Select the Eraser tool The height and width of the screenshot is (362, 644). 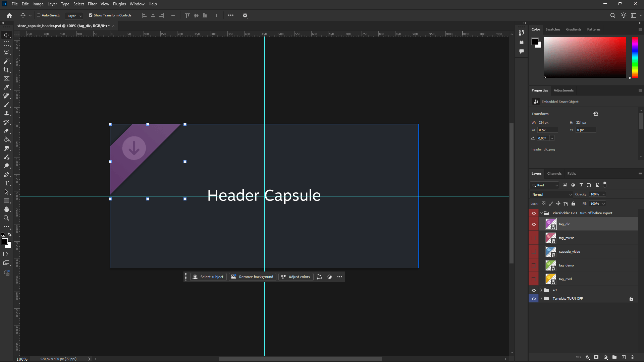coord(6,131)
